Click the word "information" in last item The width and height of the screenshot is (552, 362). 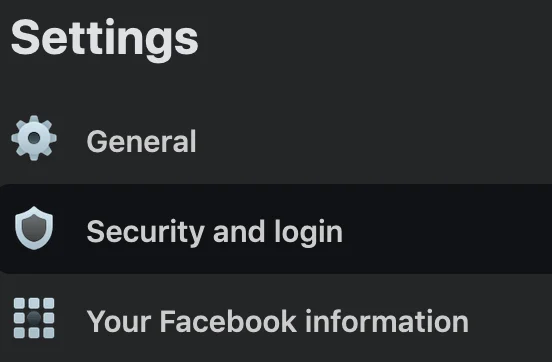coord(387,321)
